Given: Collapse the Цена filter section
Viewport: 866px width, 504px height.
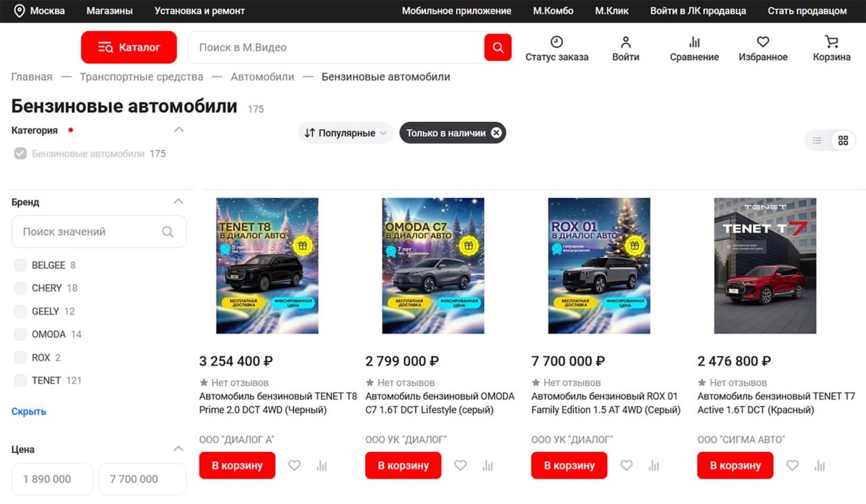Looking at the screenshot, I should tap(178, 449).
